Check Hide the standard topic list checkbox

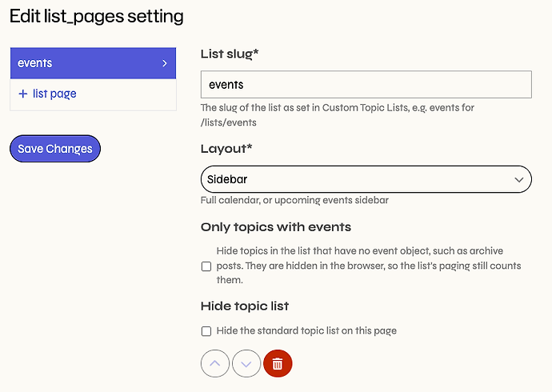point(206,331)
